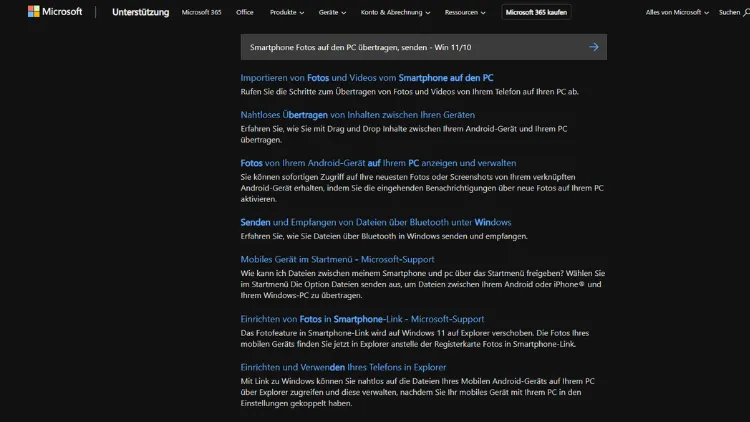The width and height of the screenshot is (750, 422).
Task: Open Einrichten und Verwenden Ihres Telefons result
Action: click(x=343, y=367)
